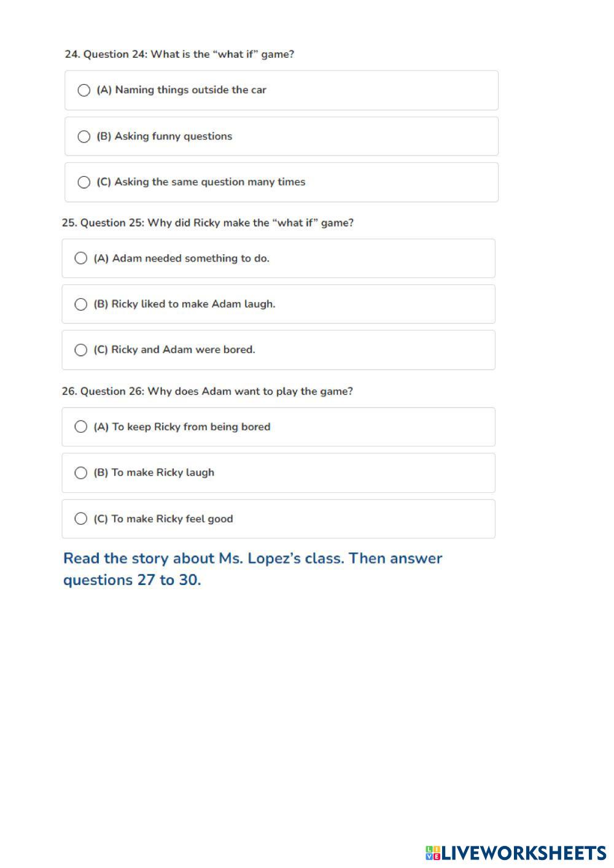This screenshot has width=614, height=868.
Task: Select radio for To keep Ricky from being bored
Action: tap(81, 427)
